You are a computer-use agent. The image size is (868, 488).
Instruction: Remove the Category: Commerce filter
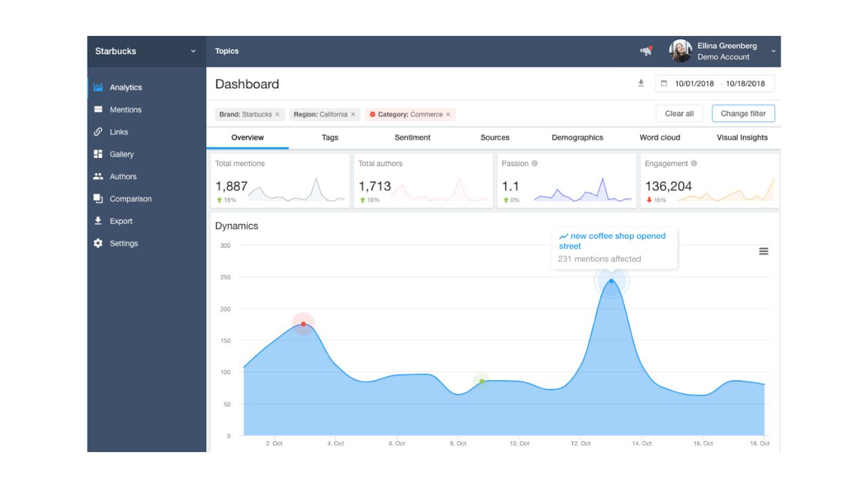click(x=448, y=115)
